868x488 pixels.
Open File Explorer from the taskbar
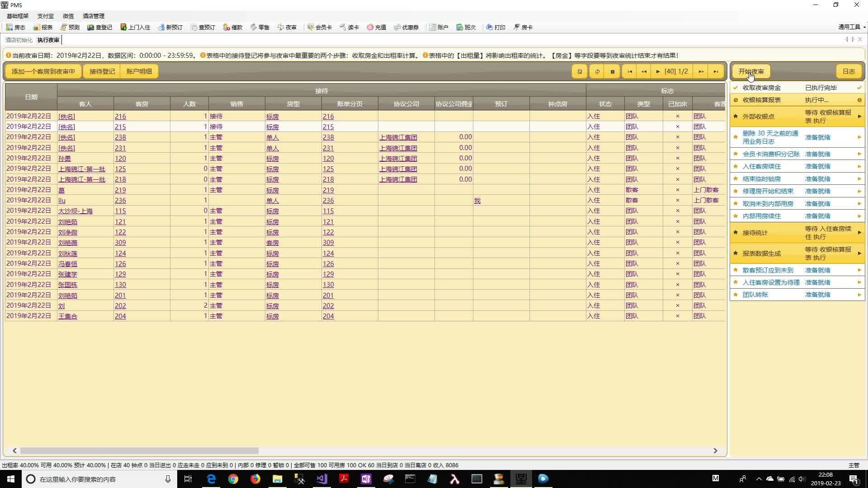pyautogui.click(x=277, y=479)
